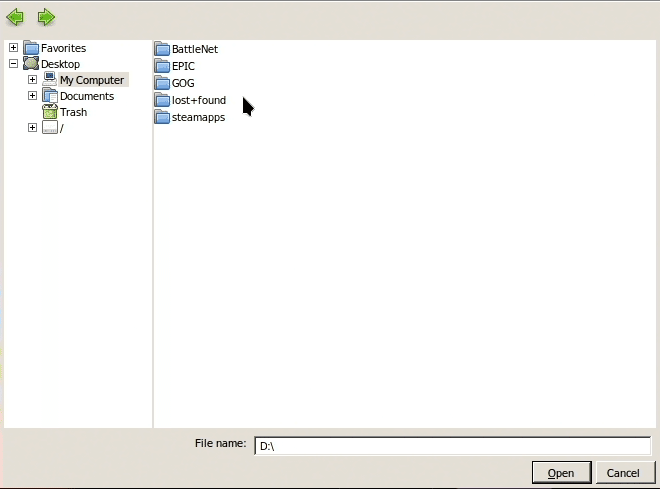
Task: Click the GOG folder icon
Action: coord(162,83)
